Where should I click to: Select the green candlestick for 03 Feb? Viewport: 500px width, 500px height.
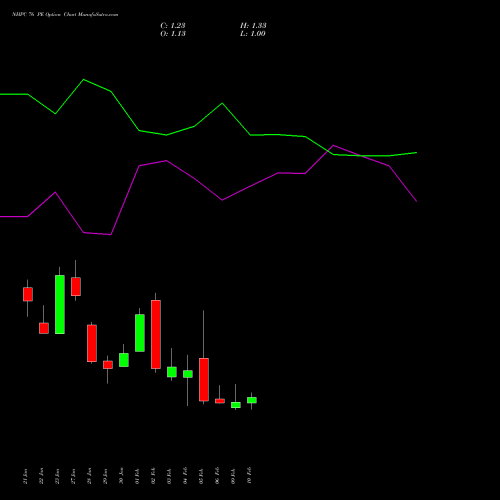pyautogui.click(x=172, y=372)
